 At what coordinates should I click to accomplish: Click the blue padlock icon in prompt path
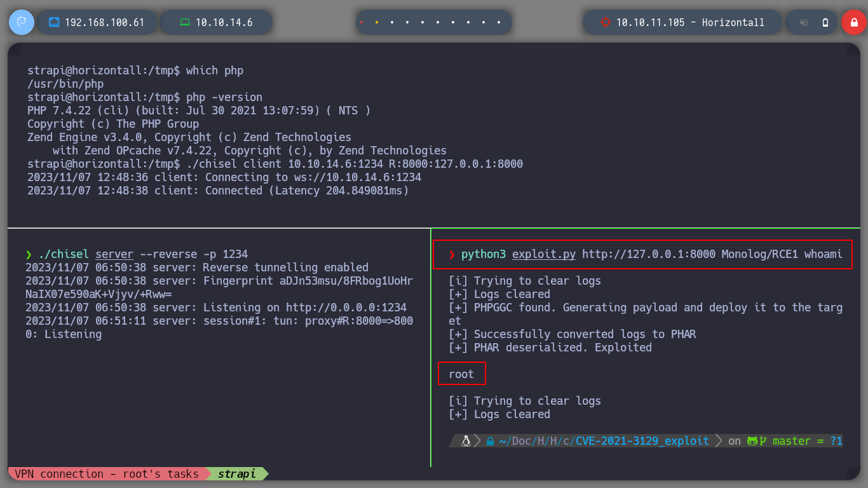click(490, 440)
